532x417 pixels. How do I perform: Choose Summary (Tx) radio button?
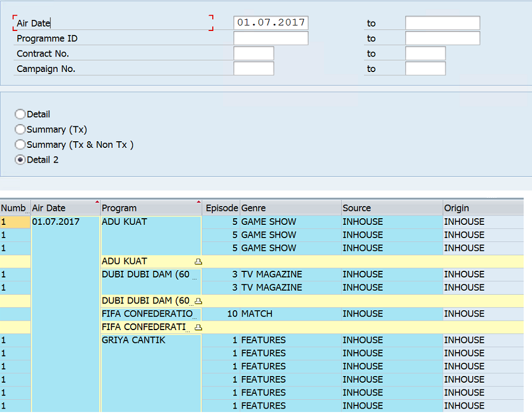pos(20,130)
